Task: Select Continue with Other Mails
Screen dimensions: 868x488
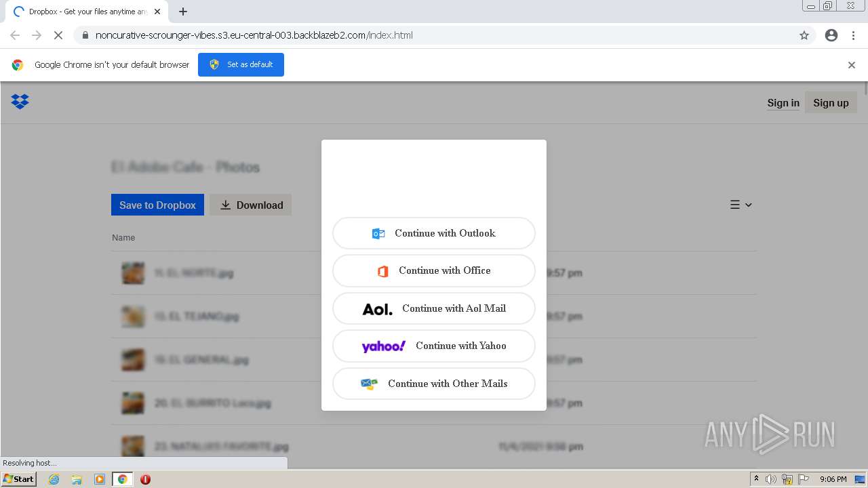Action: tap(434, 384)
